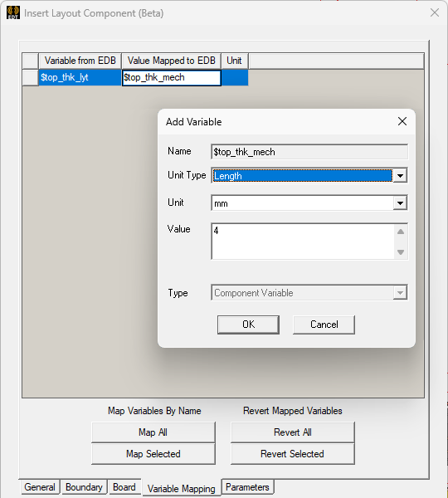Open the Parameters tab

coord(247,487)
